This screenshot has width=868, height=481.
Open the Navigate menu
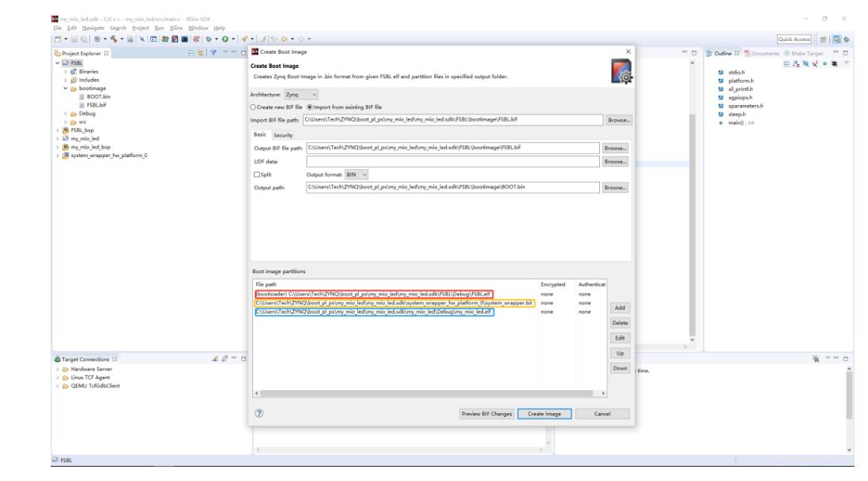(x=93, y=28)
